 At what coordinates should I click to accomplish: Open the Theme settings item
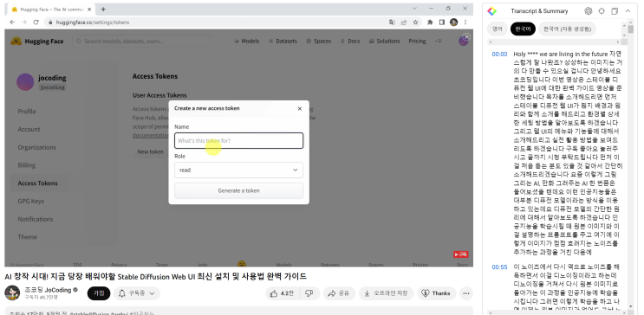[x=27, y=237]
